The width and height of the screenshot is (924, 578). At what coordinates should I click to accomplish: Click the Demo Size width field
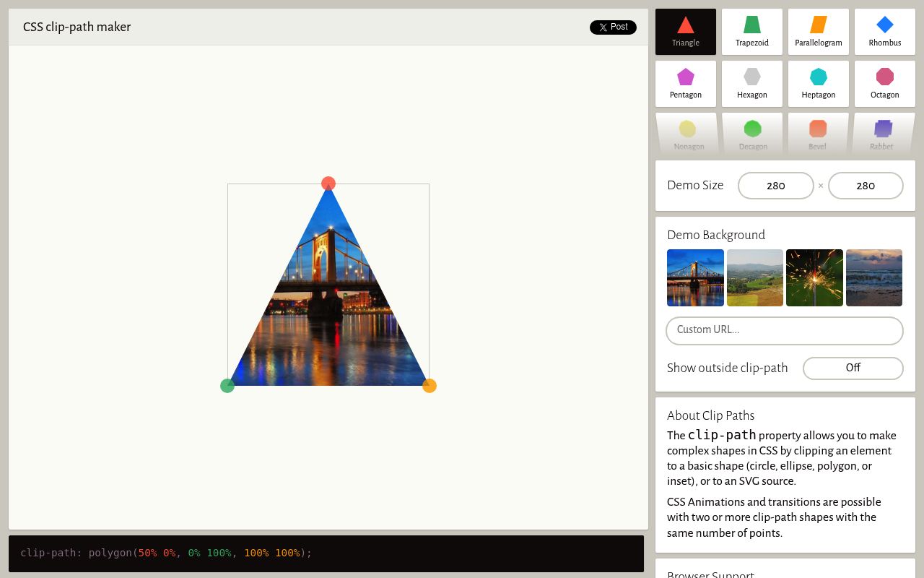pyautogui.click(x=775, y=186)
